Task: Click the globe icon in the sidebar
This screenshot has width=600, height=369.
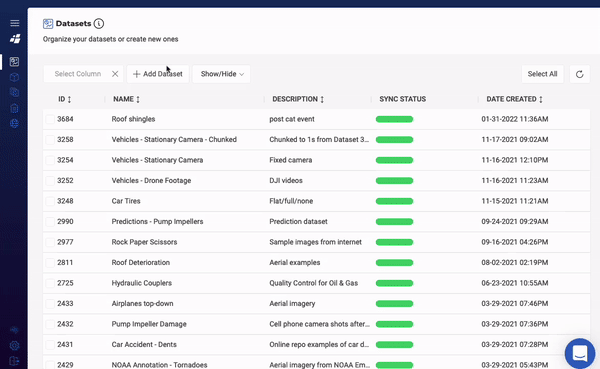Action: (x=14, y=123)
